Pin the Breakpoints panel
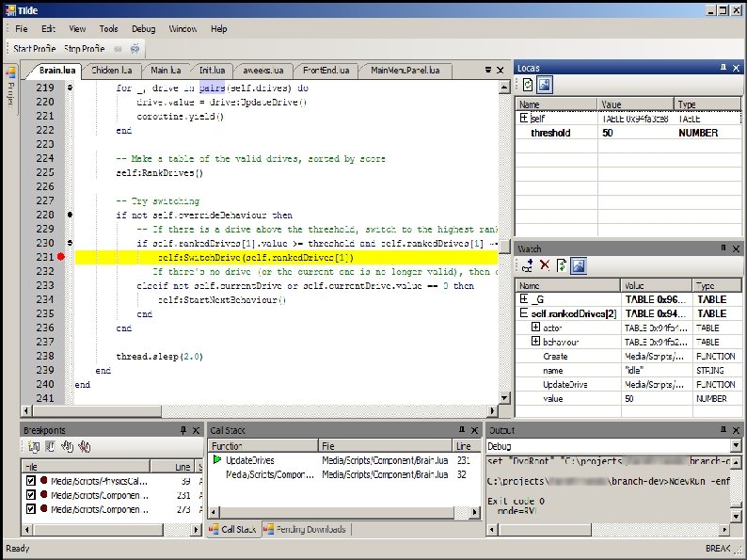This screenshot has width=747, height=560. (183, 430)
